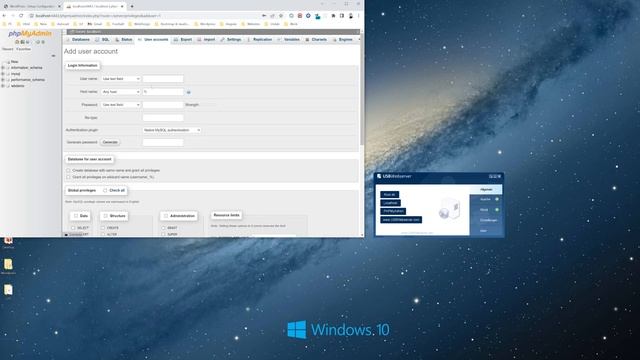Click the generated password text field
Viewport: 640px width, 360px height.
click(163, 142)
